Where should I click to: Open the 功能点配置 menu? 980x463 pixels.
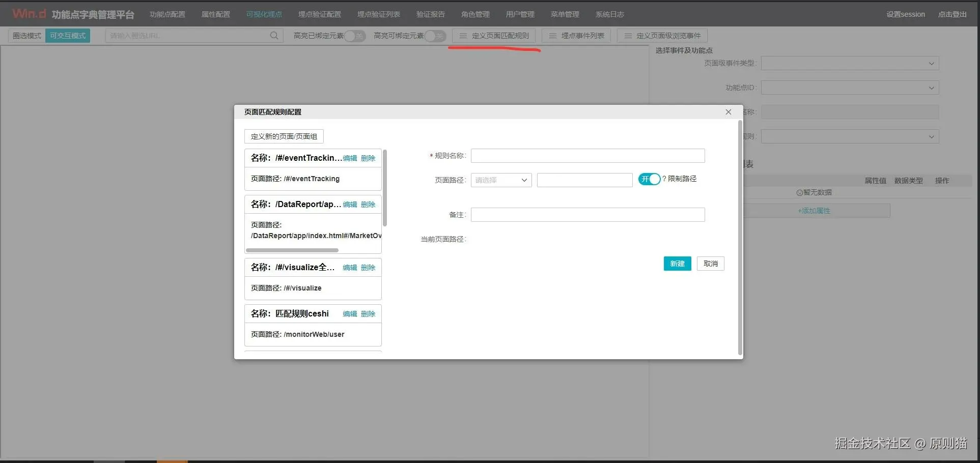(x=167, y=14)
